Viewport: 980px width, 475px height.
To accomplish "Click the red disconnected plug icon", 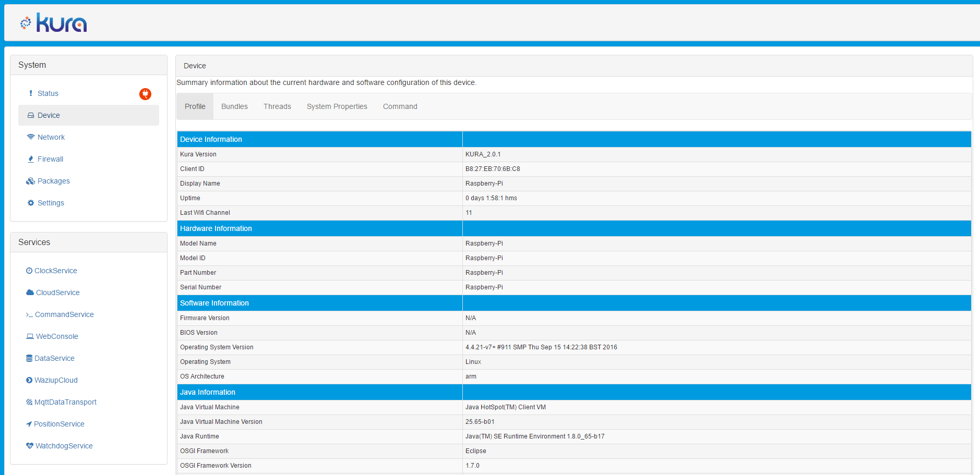I will pos(145,94).
